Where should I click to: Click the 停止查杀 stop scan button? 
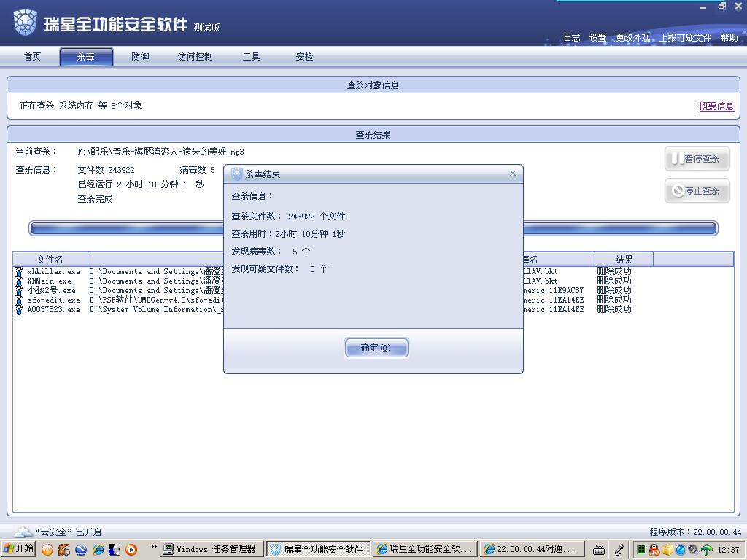(697, 191)
